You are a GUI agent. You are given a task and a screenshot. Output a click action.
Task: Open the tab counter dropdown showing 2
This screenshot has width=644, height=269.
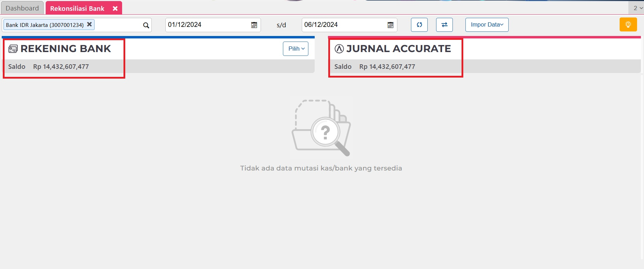click(x=638, y=8)
